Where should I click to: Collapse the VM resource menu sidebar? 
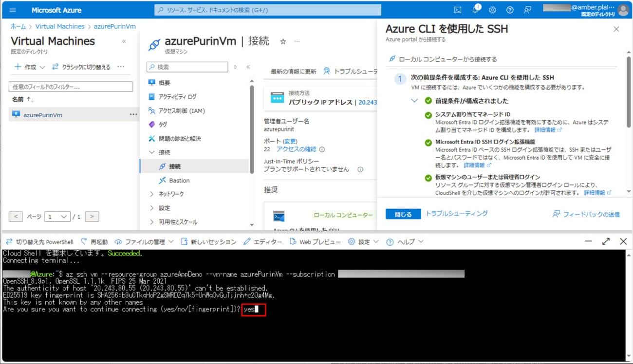tap(248, 67)
